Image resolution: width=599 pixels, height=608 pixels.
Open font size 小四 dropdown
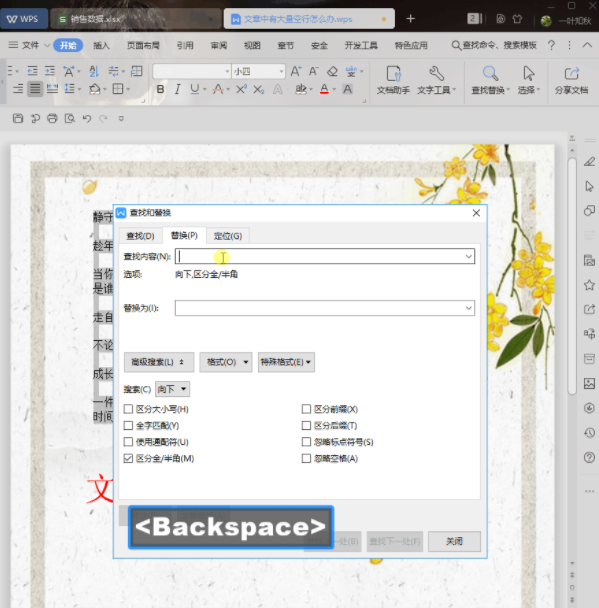pos(281,71)
